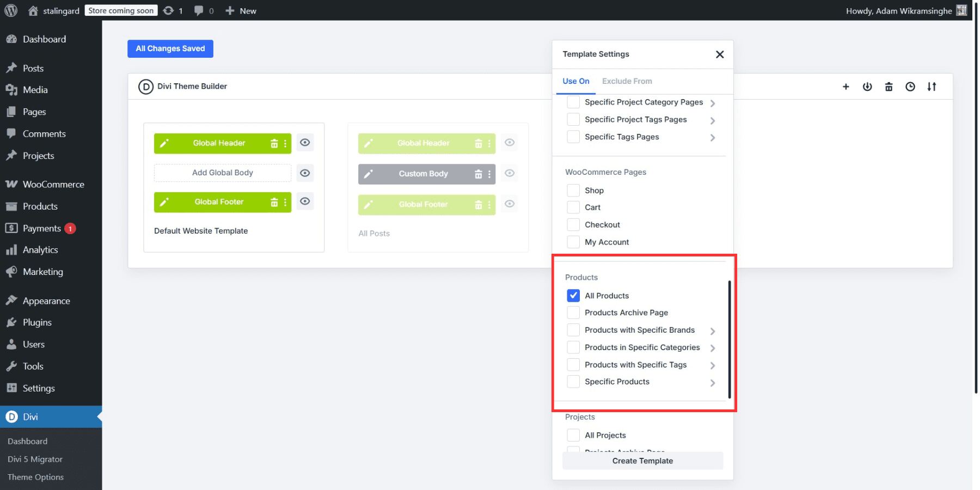The height and width of the screenshot is (490, 980).
Task: Expand Products in Specific Categories
Action: (x=713, y=347)
